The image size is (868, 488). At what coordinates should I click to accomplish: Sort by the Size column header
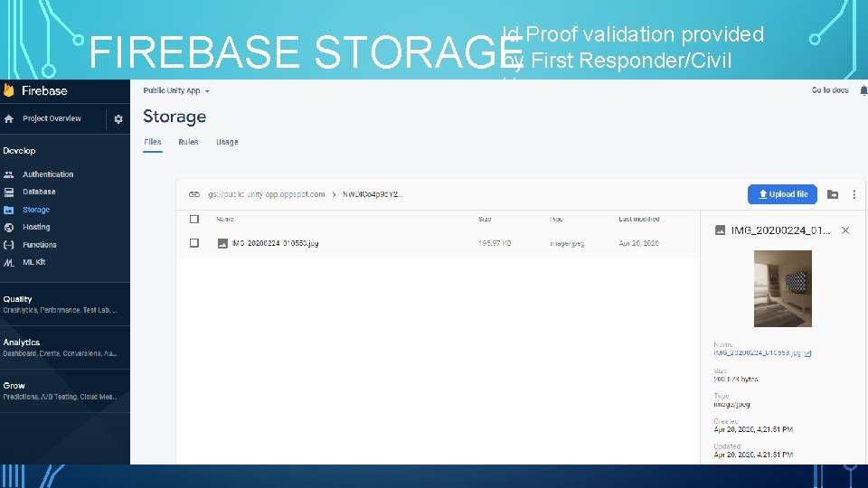click(x=485, y=219)
